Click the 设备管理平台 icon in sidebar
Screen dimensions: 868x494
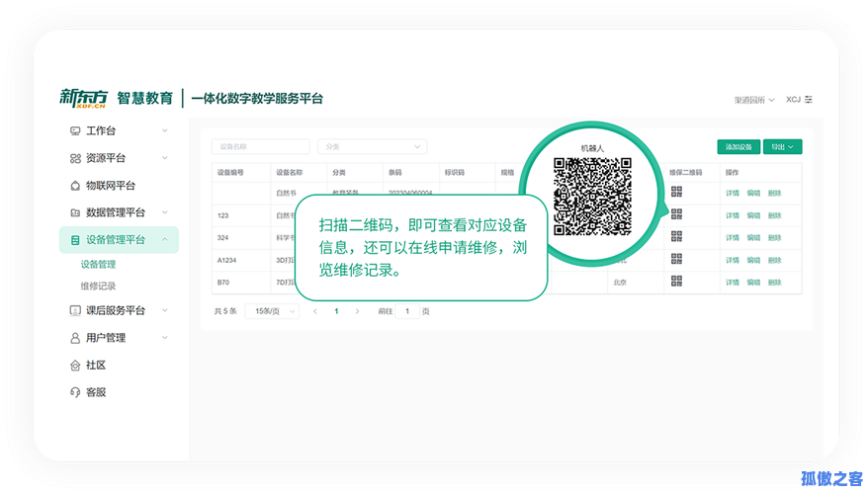pos(75,240)
